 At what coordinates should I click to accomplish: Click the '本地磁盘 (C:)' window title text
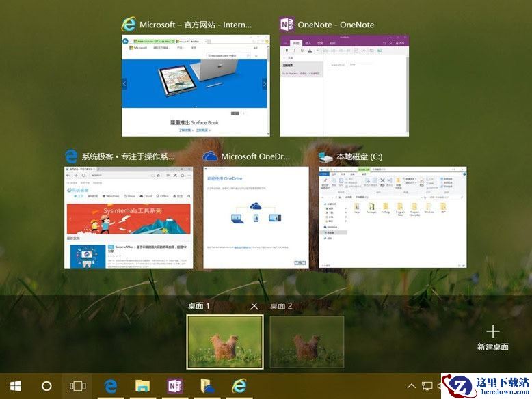(359, 156)
